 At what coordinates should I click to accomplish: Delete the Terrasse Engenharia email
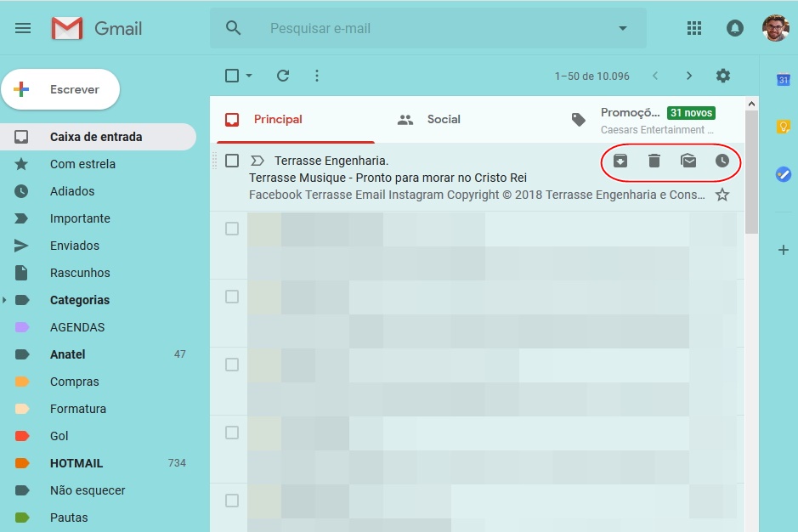[x=654, y=161]
